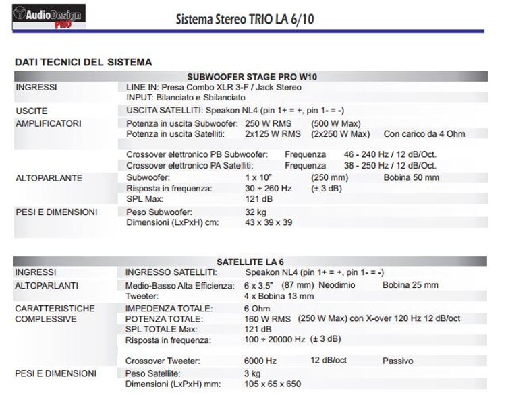Viewport: 506px width, 420px height.
Task: Click 'Medio-Basso Alta Efficienza:' label
Action: (x=179, y=286)
